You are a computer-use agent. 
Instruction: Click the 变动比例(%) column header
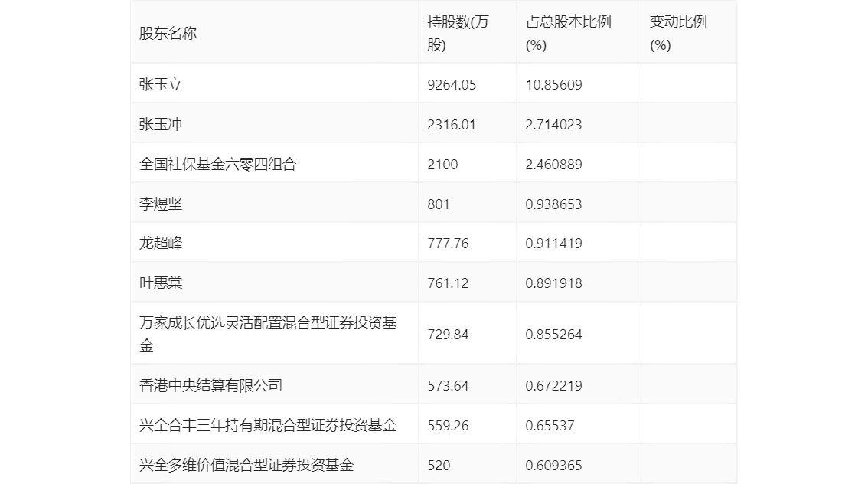tap(678, 33)
